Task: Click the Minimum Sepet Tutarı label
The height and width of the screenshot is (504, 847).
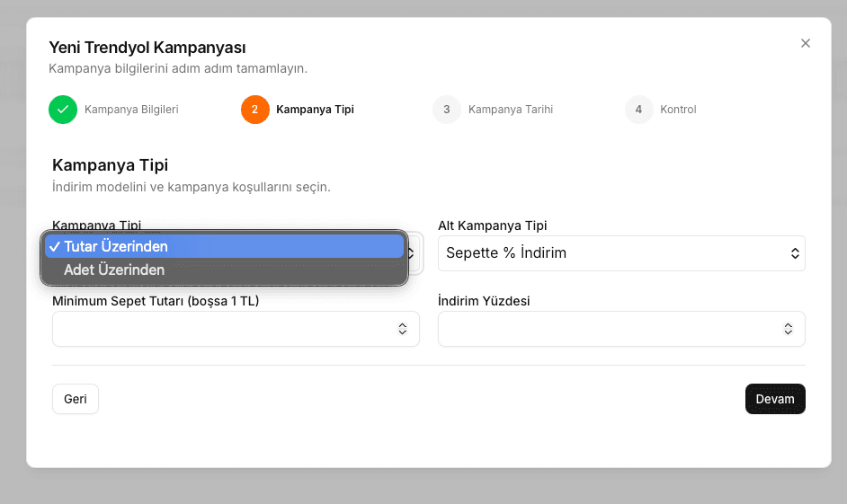Action: point(156,301)
